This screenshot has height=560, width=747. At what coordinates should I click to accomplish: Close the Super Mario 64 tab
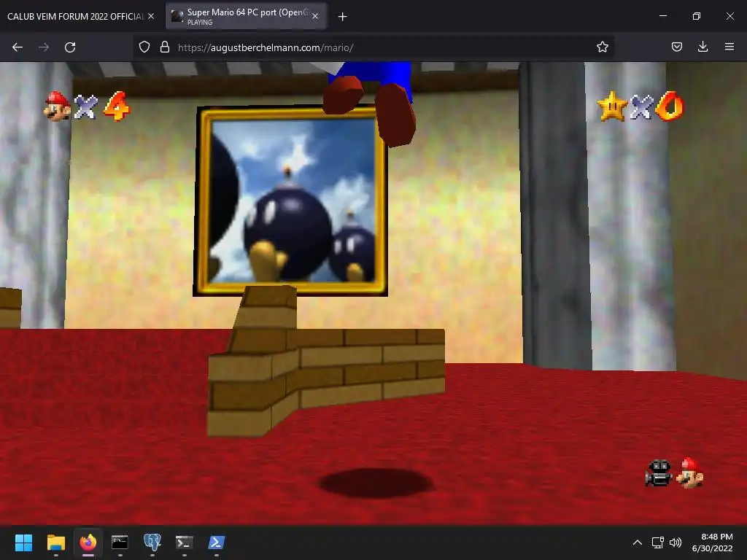coord(315,16)
